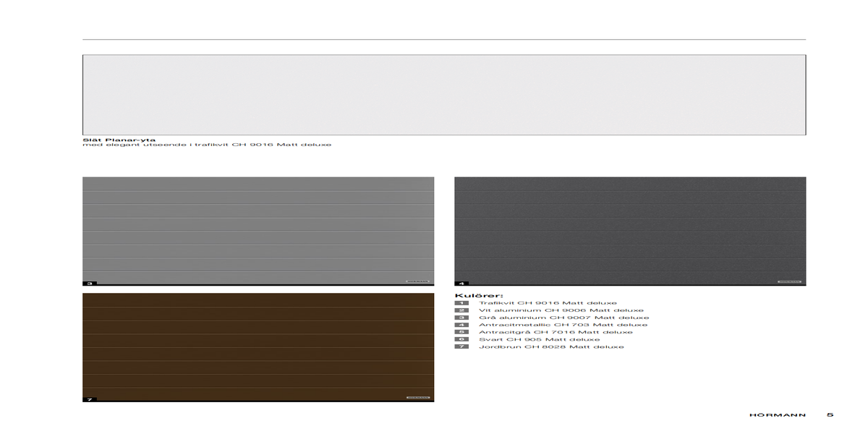Click 'Jordbrun CH 8028 Matt deluxe' text
Viewport: 868px width, 434px height.
(551, 346)
